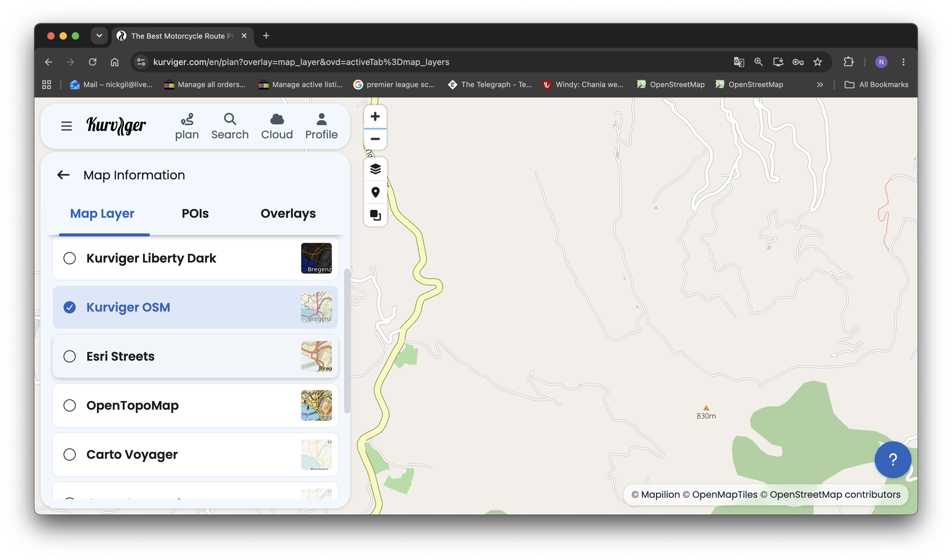Select the Carto Voyager radio button

coord(70,455)
